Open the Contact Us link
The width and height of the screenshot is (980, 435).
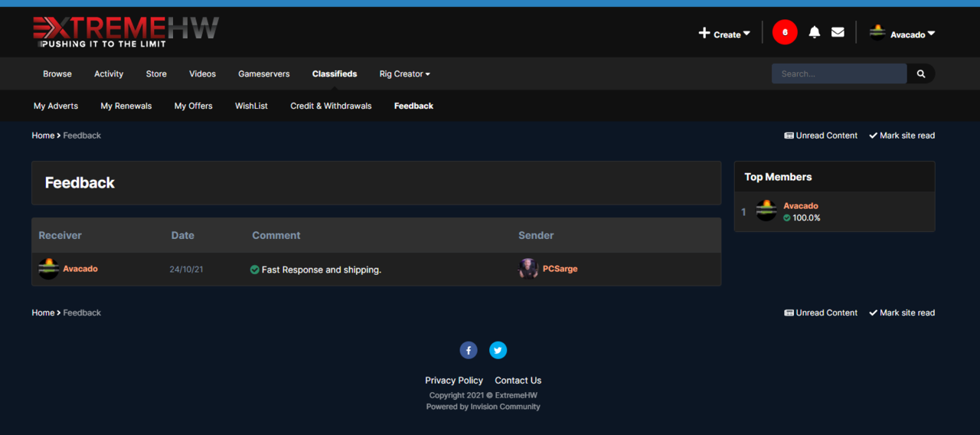[518, 380]
